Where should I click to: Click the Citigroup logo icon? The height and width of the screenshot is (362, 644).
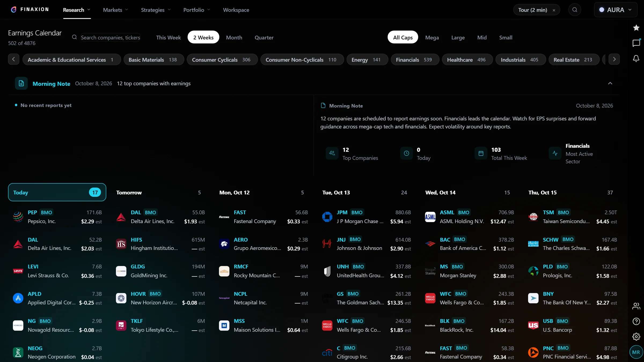(x=327, y=352)
